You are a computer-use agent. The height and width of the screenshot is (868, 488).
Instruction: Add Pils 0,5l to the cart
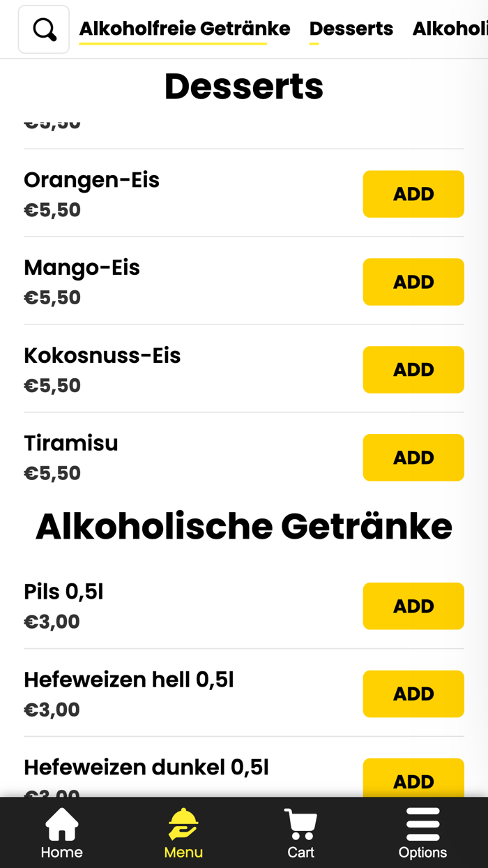413,606
